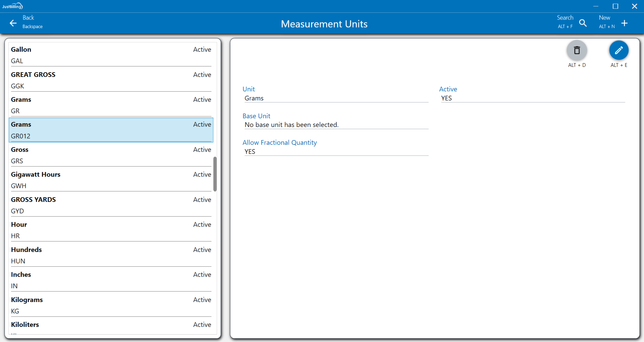Click the JustBilling logo
The width and height of the screenshot is (644, 342).
click(x=12, y=6)
